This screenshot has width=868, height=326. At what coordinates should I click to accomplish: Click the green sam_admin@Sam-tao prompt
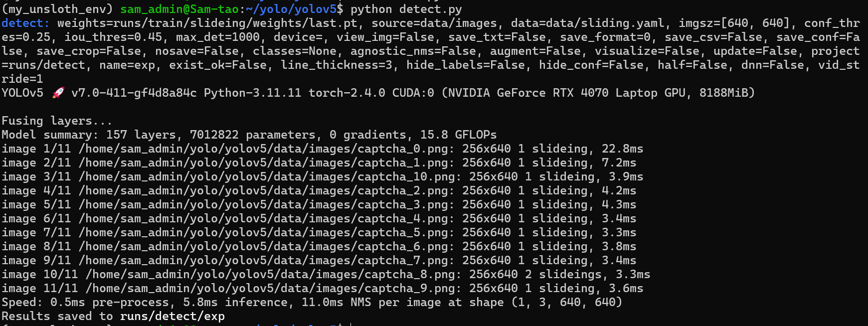pos(179,9)
